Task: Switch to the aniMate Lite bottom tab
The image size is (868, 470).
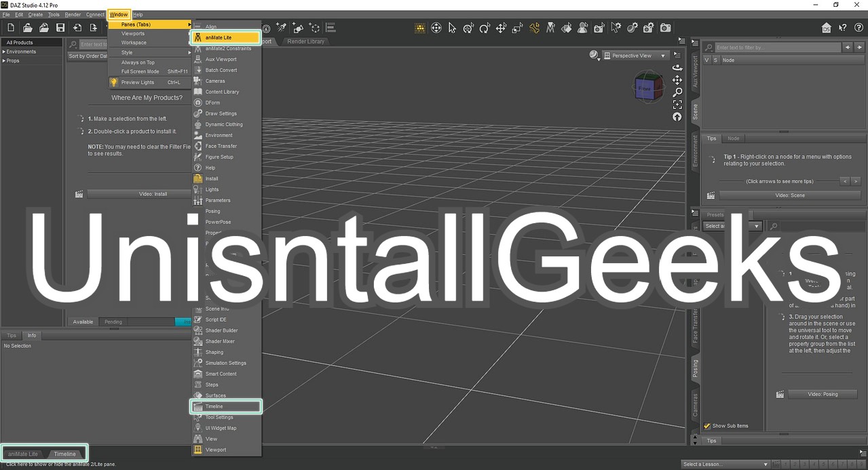Action: [x=23, y=454]
